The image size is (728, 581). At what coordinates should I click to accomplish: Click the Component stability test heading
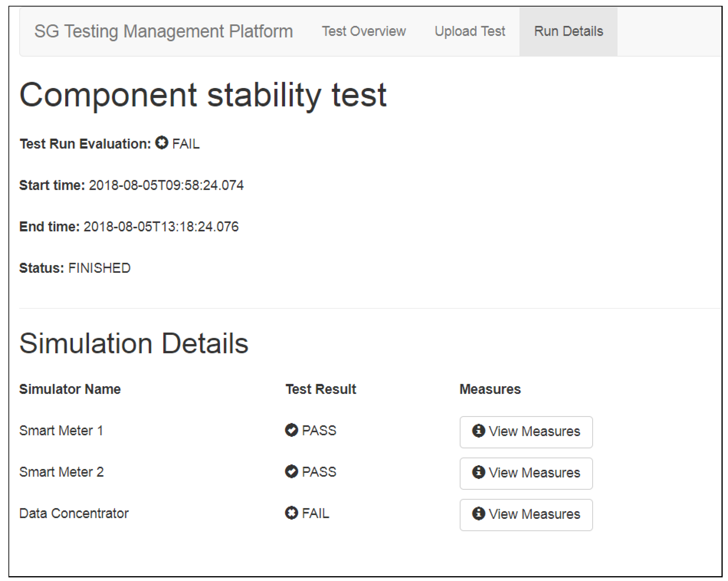(202, 95)
